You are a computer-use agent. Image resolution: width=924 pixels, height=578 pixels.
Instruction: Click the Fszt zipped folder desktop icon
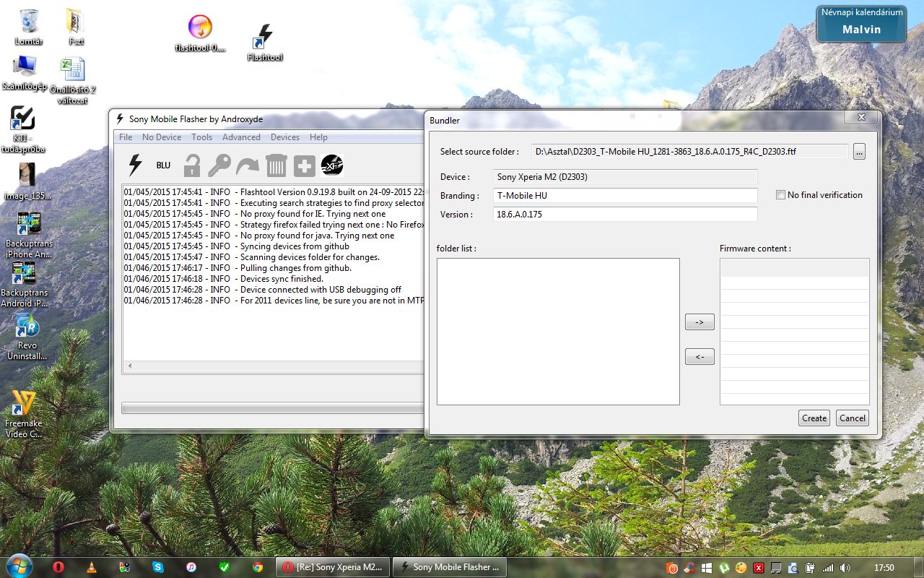click(x=76, y=27)
